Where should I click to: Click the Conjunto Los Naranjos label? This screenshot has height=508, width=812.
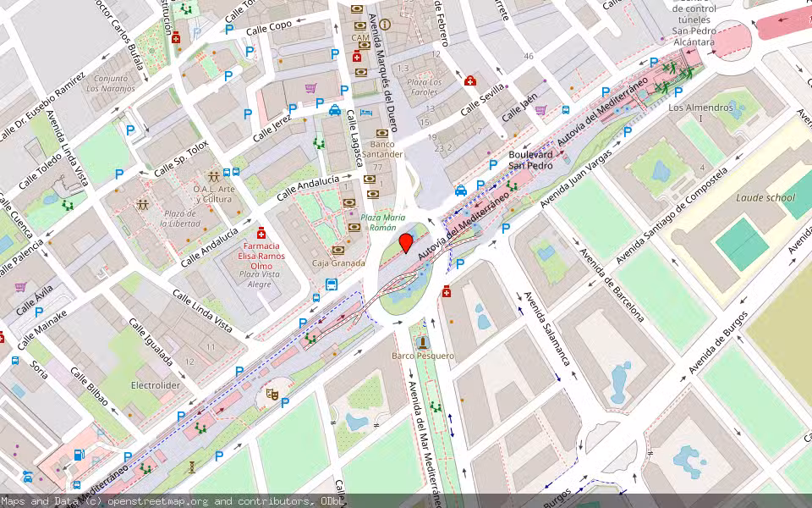pyautogui.click(x=110, y=84)
